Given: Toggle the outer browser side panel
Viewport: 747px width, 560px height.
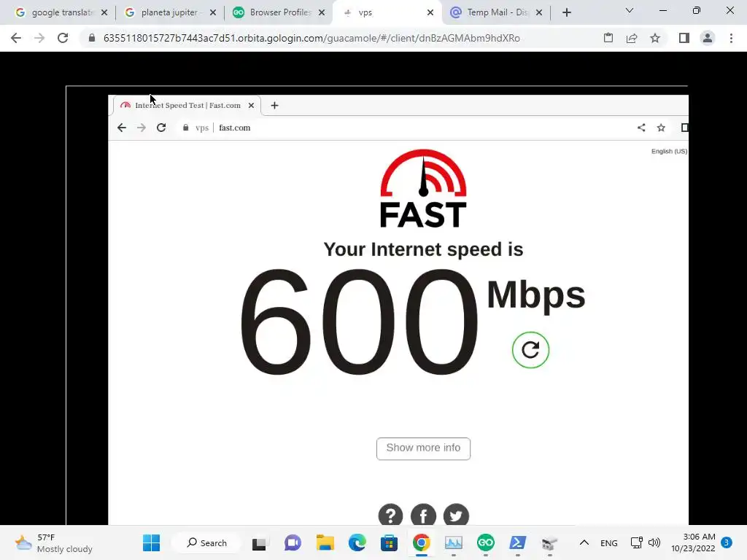Looking at the screenshot, I should 684,38.
